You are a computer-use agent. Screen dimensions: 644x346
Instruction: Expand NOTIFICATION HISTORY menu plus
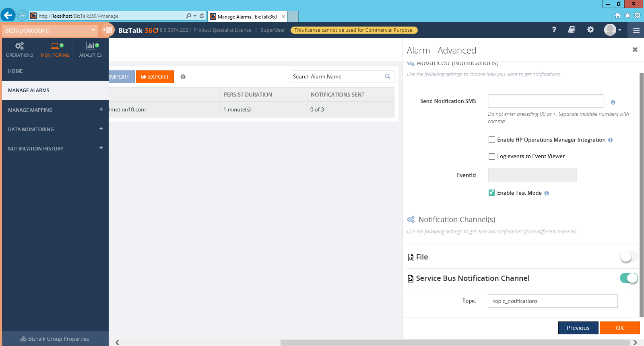click(101, 148)
